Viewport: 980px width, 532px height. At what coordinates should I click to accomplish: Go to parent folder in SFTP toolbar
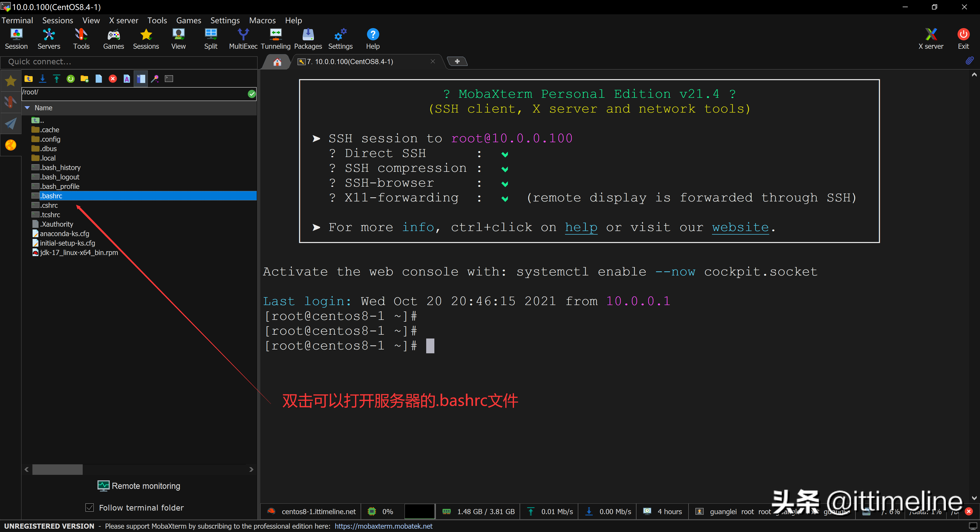(29, 79)
